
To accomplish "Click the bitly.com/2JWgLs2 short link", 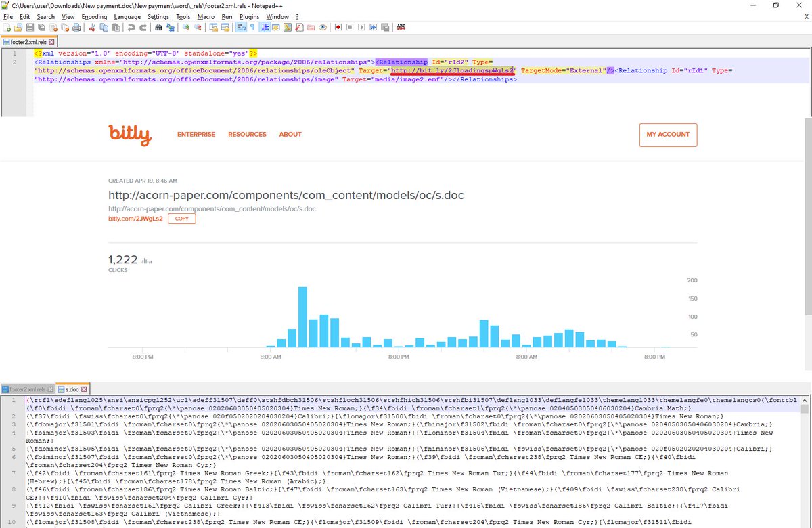I will pos(135,219).
